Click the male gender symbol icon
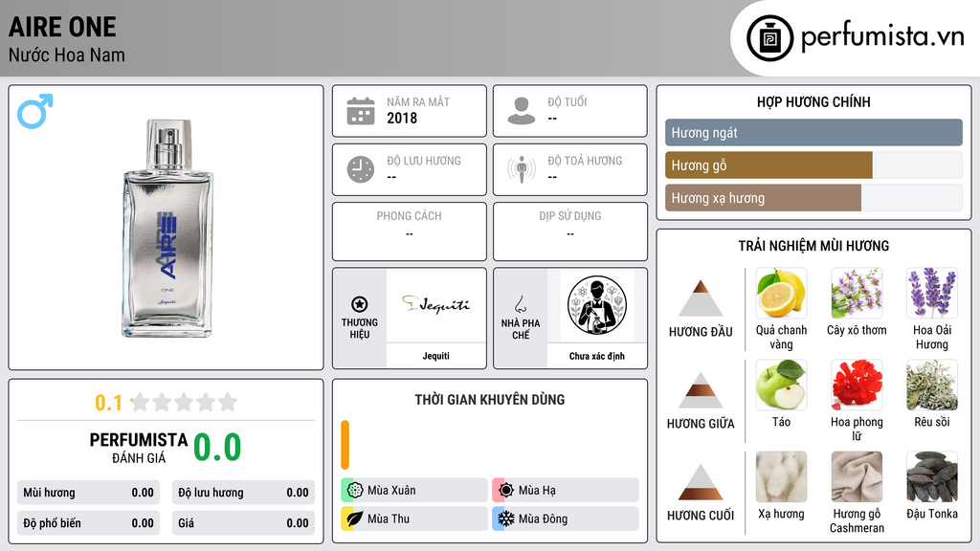The height and width of the screenshot is (551, 980). [35, 112]
